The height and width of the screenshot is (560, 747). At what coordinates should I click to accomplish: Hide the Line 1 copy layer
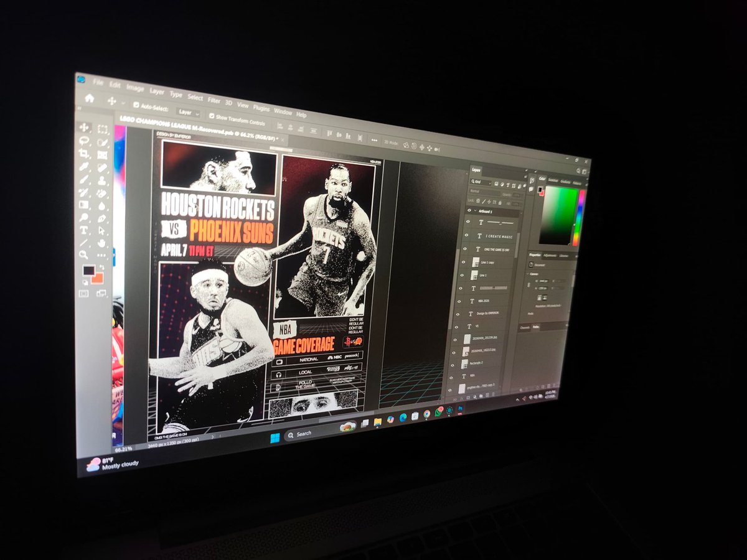(x=463, y=261)
